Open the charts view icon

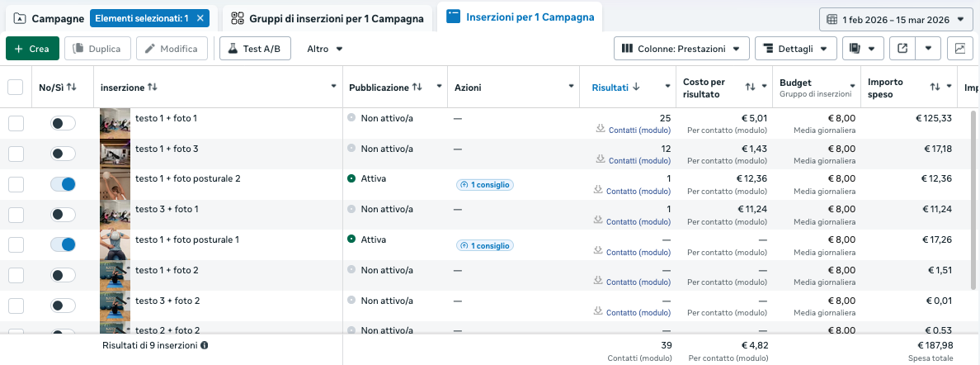point(960,49)
